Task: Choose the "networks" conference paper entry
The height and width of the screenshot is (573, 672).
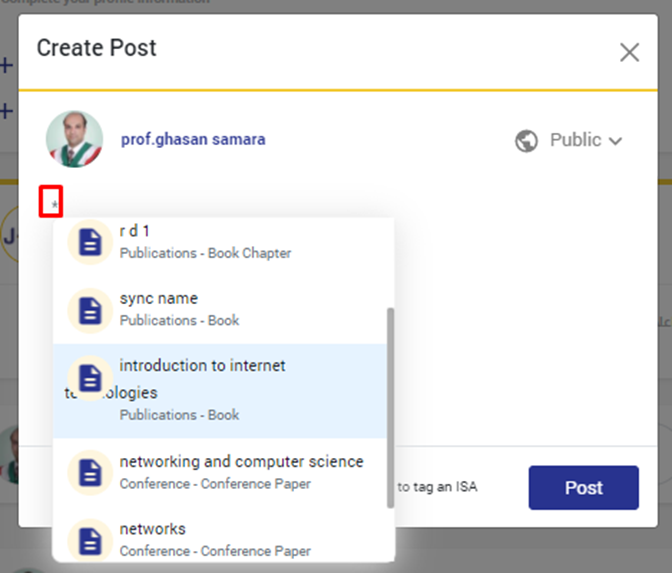Action: coord(215,539)
